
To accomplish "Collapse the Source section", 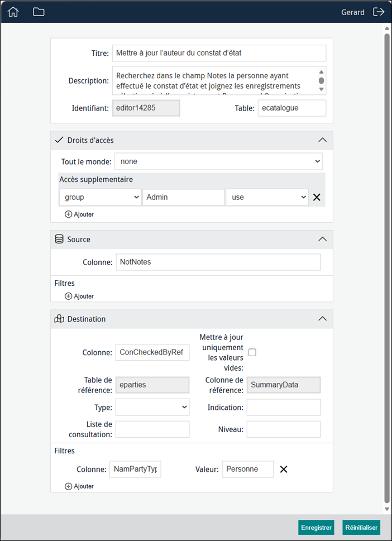I will 322,239.
